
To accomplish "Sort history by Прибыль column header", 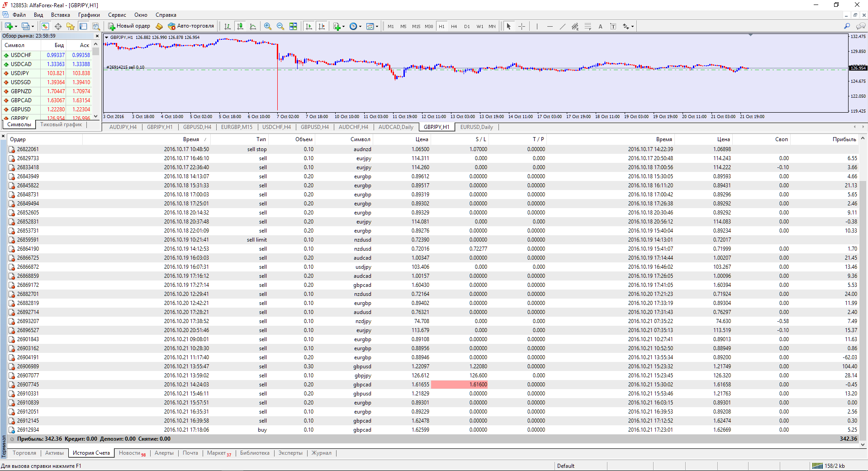I will click(x=844, y=139).
